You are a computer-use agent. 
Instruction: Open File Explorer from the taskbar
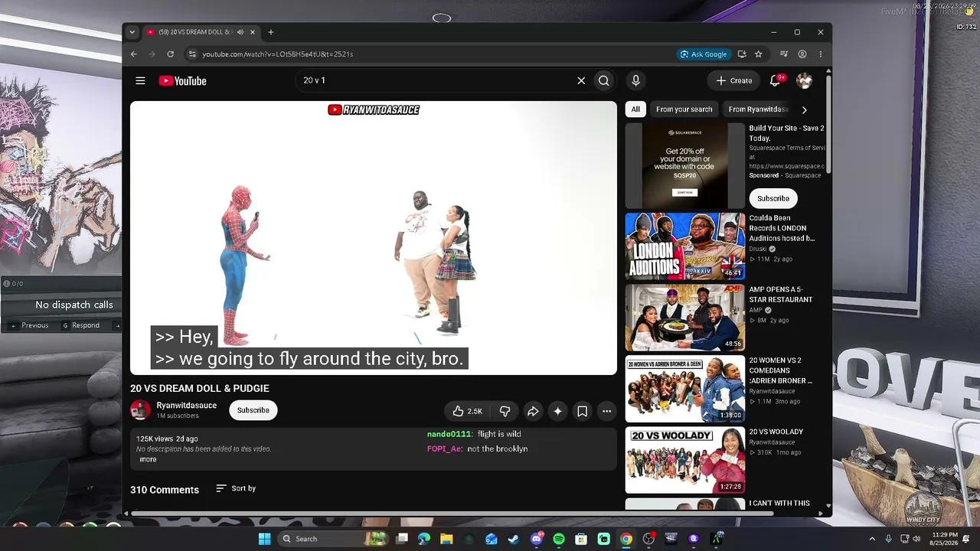coord(446,539)
